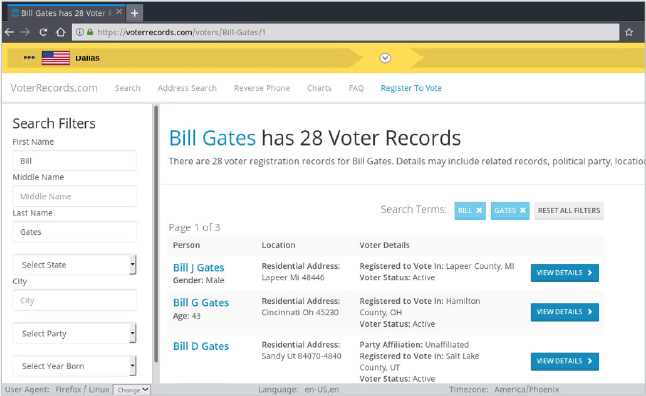Screen dimensions: 646x396
Task: Open the Bill D Gates record link
Action: pos(201,347)
